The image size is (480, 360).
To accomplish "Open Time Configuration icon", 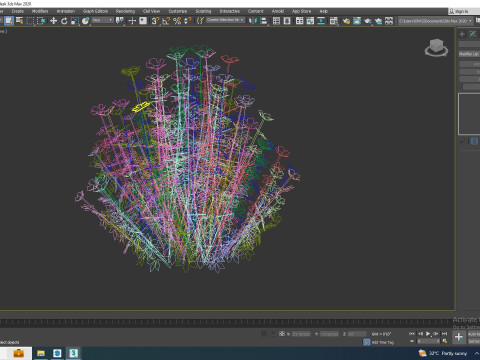I will 445,341.
